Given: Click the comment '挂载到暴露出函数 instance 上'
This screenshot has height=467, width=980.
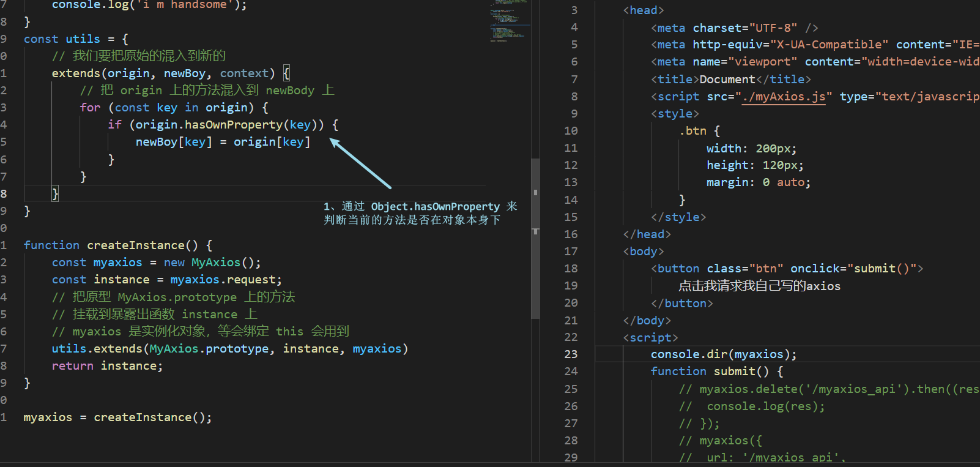Looking at the screenshot, I should [154, 314].
